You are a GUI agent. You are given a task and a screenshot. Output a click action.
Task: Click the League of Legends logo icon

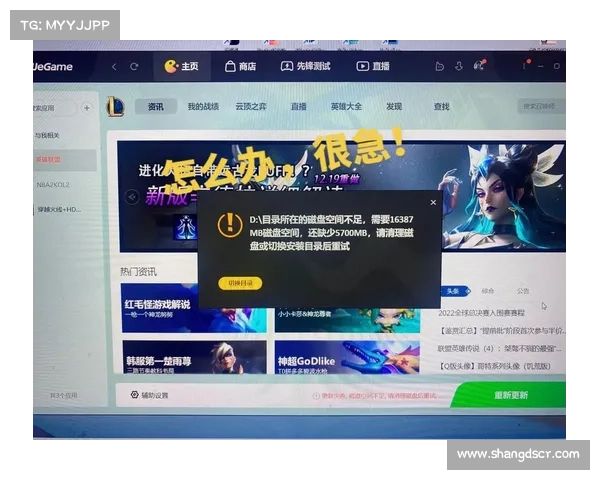115,106
